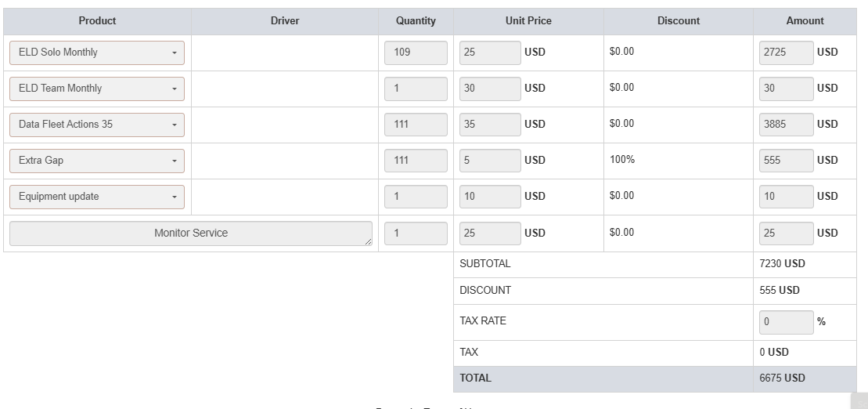
Task: Focus the ELD Solo Monthly unit price field
Action: 489,52
